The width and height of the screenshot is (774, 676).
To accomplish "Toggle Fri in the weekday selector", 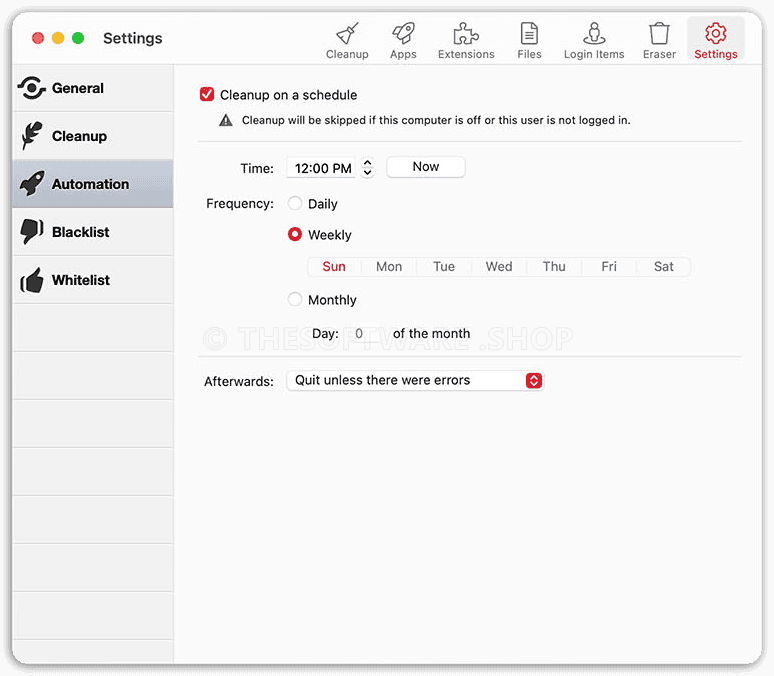I will (609, 267).
